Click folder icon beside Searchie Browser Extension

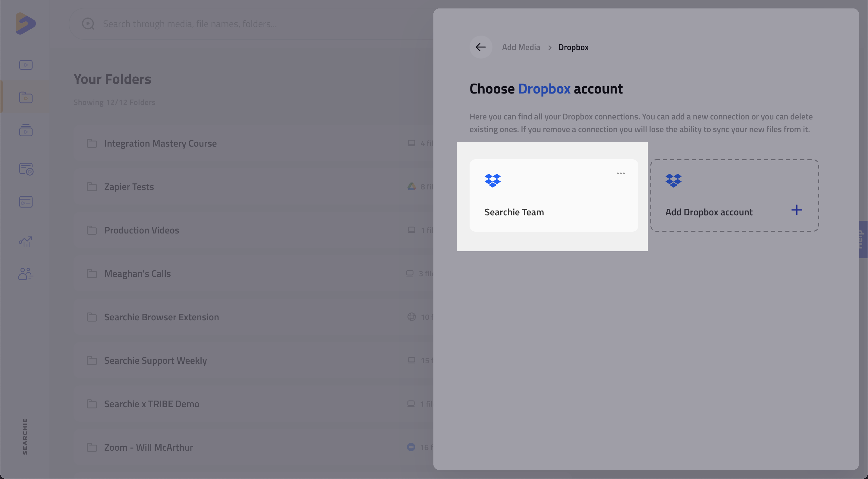point(92,317)
